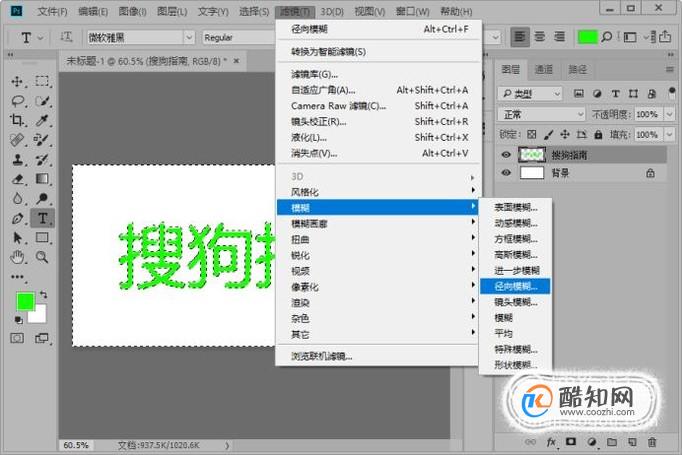Toggle lock transparent pixels
682x455 pixels.
tap(532, 134)
